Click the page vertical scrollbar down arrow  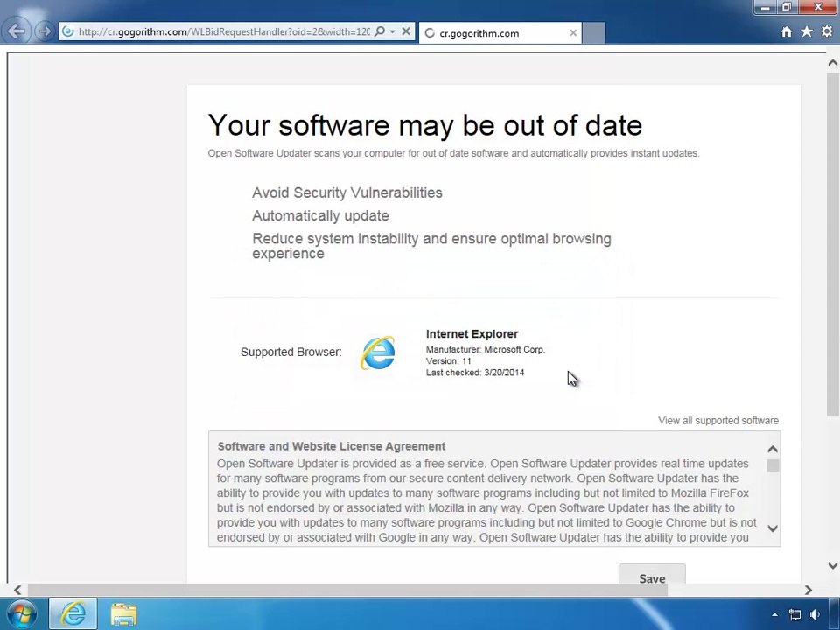[x=832, y=565]
